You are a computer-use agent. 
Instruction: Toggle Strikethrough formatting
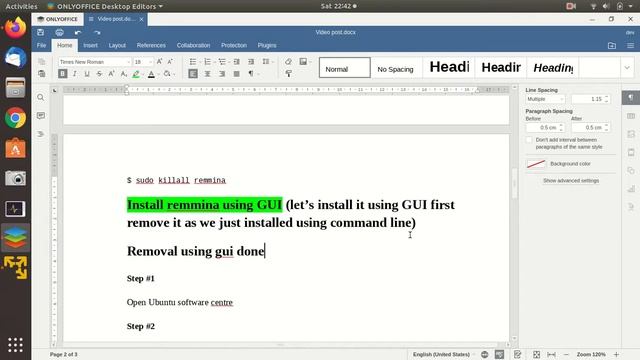[x=99, y=74]
